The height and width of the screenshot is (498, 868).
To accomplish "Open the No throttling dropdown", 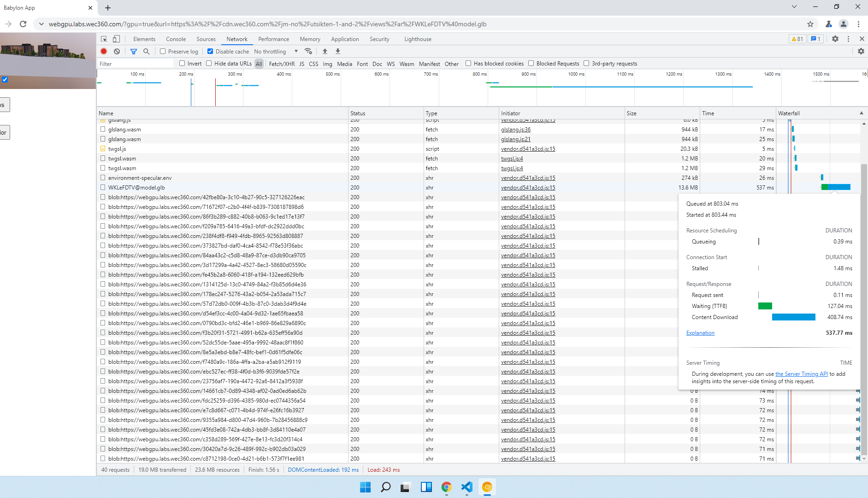I will 276,52.
